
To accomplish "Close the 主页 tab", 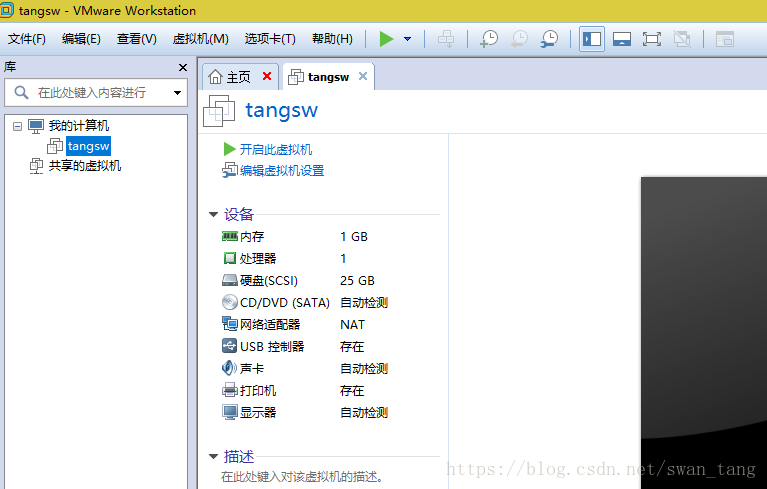I will tap(267, 76).
